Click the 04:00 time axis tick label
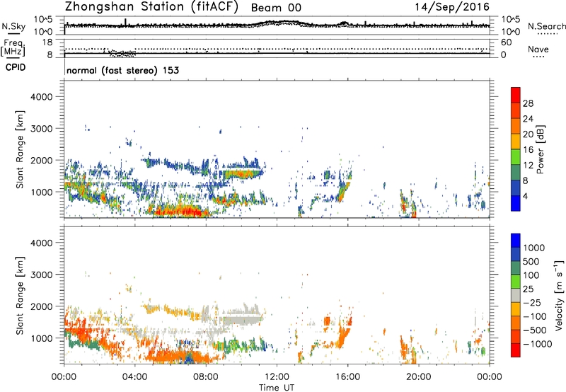Viewport: 566px width, 392px height. click(134, 377)
